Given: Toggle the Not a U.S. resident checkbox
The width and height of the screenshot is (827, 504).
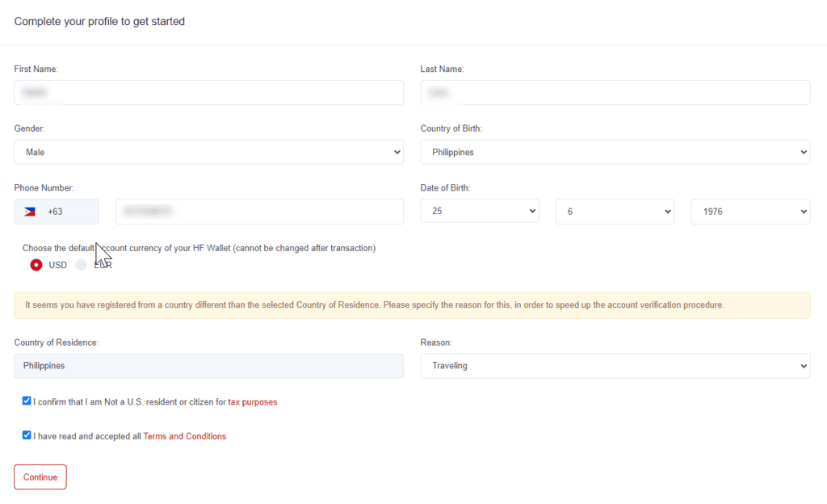Looking at the screenshot, I should click(x=27, y=401).
